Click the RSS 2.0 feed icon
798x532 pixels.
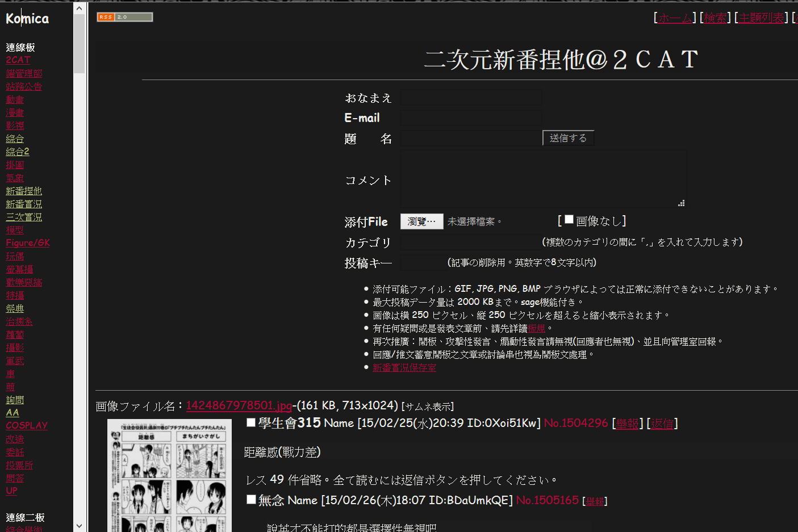click(x=124, y=17)
